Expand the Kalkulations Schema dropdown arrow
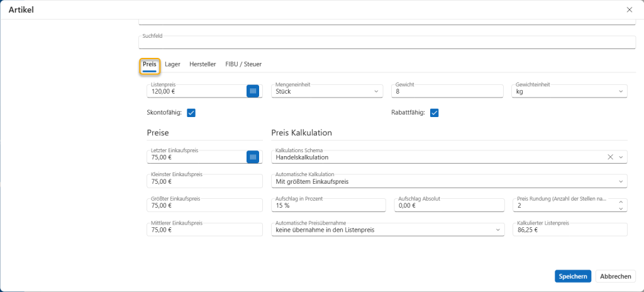This screenshot has width=644, height=292. tap(622, 157)
